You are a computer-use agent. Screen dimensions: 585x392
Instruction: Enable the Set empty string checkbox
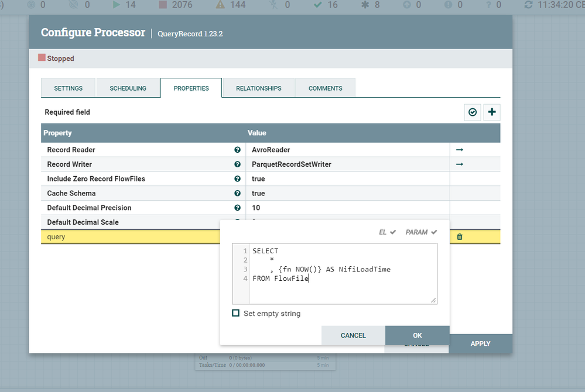pyautogui.click(x=236, y=314)
